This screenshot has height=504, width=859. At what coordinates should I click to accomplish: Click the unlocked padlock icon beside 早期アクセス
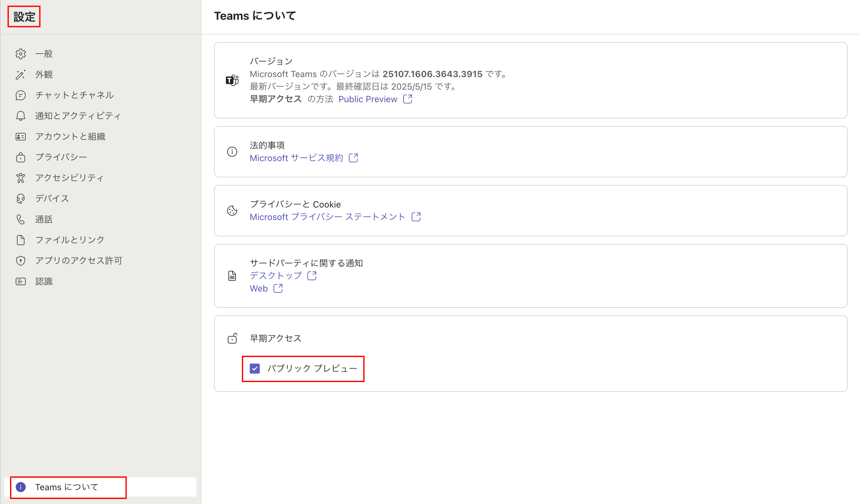coord(232,339)
